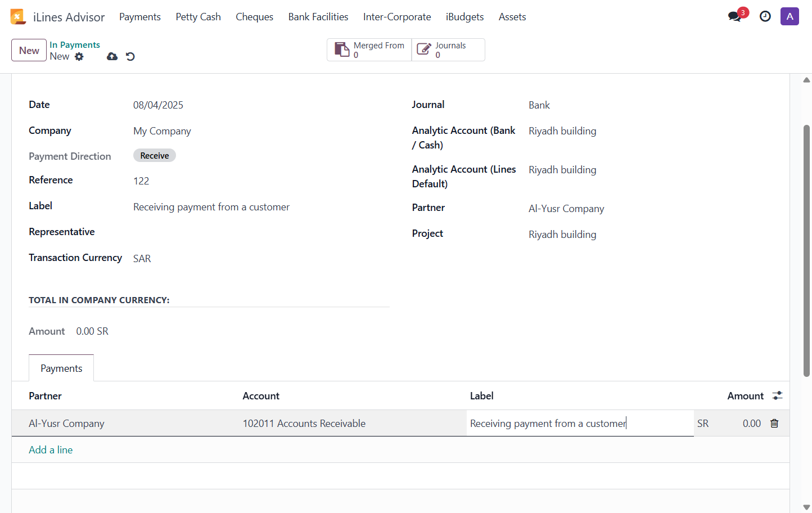Discard changes with undo icon

130,56
